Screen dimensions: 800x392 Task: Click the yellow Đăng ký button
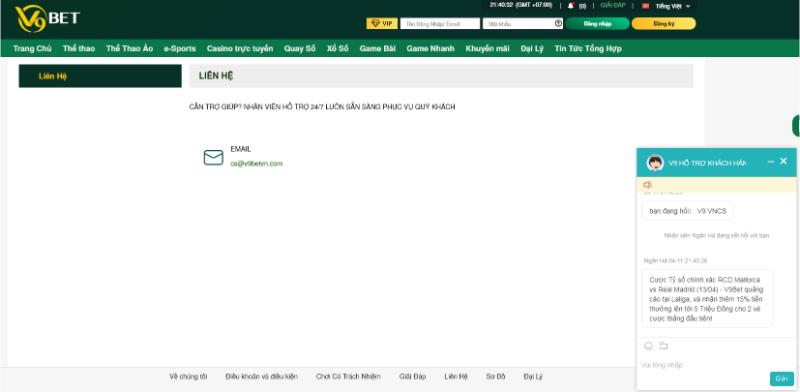click(664, 23)
